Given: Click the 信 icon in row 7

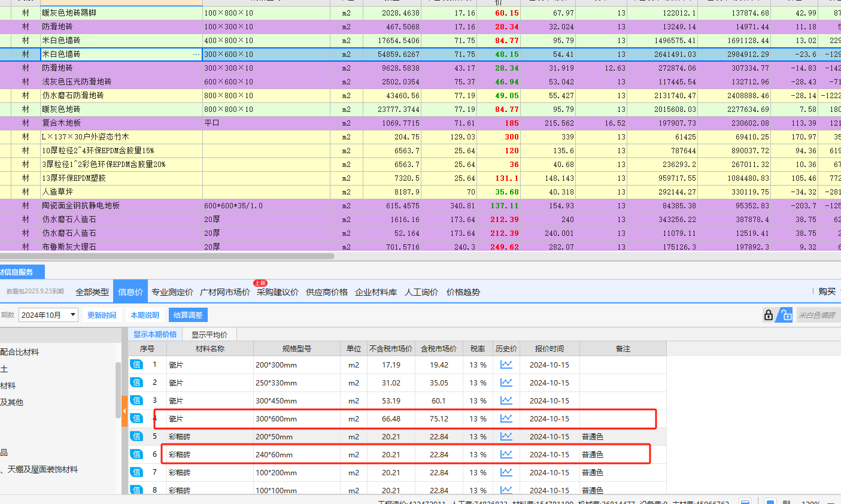Looking at the screenshot, I should pos(136,472).
